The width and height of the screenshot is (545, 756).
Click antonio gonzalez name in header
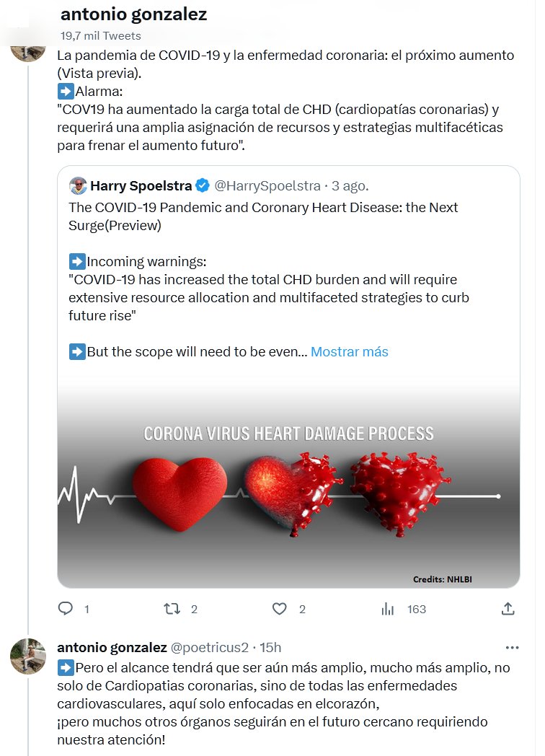(x=133, y=14)
